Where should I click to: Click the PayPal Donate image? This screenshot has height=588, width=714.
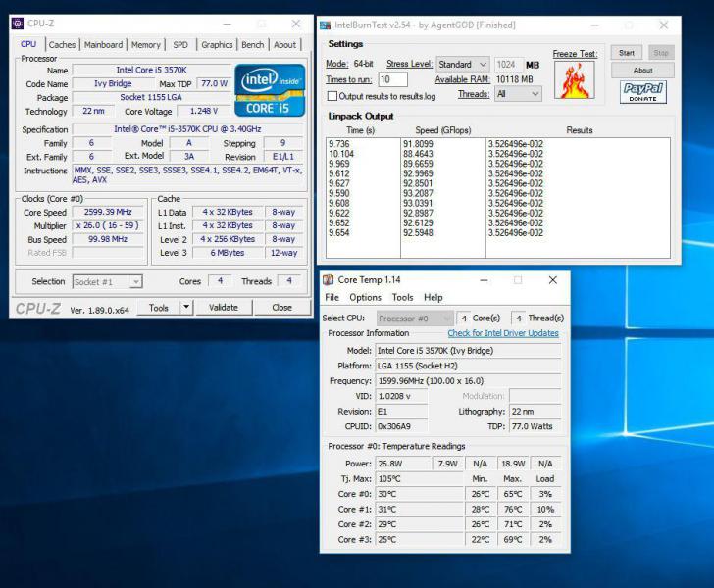pos(642,92)
